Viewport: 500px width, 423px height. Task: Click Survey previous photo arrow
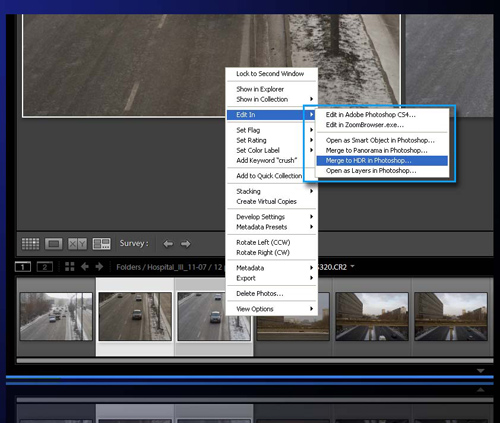click(168, 244)
